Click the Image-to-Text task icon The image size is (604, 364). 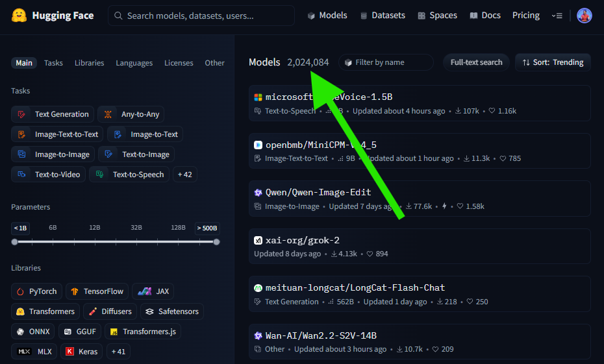click(x=118, y=134)
